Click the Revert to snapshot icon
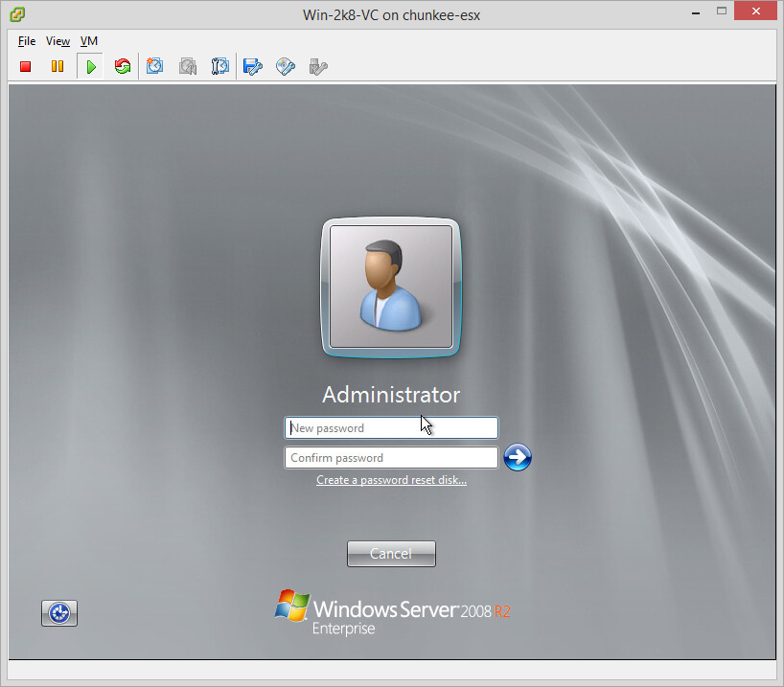784x687 pixels. coord(188,66)
